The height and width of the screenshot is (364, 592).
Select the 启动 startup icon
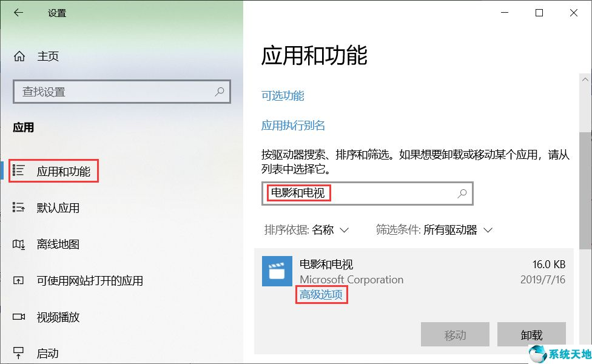[x=18, y=352]
